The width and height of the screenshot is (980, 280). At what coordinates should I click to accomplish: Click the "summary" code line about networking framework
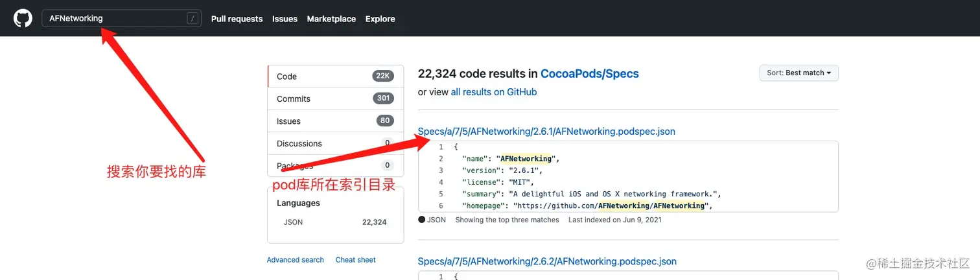click(591, 194)
